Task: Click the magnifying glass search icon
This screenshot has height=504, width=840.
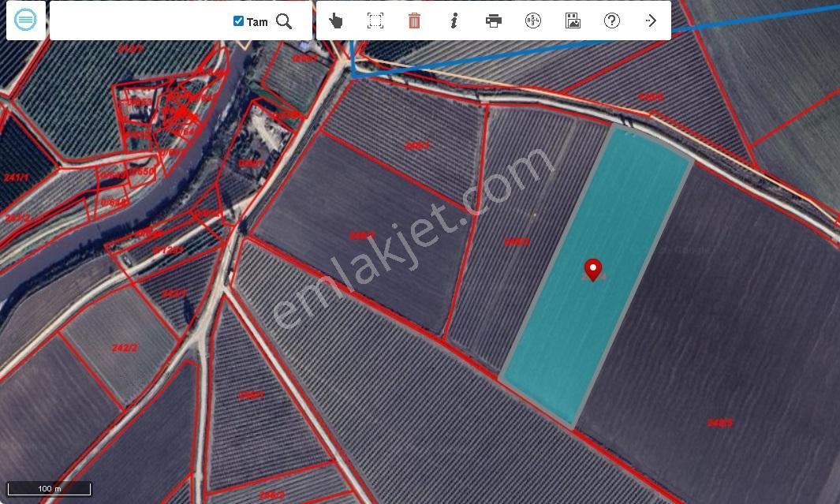Action: pos(284,21)
